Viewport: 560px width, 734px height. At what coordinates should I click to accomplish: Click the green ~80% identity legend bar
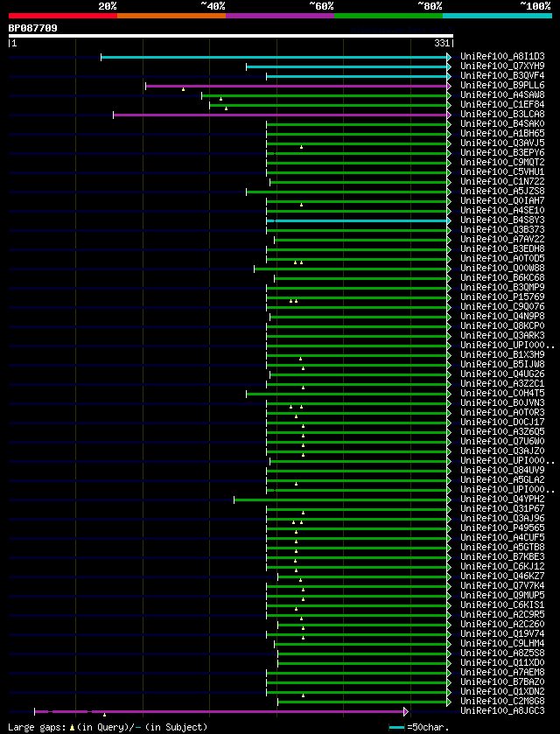click(388, 16)
